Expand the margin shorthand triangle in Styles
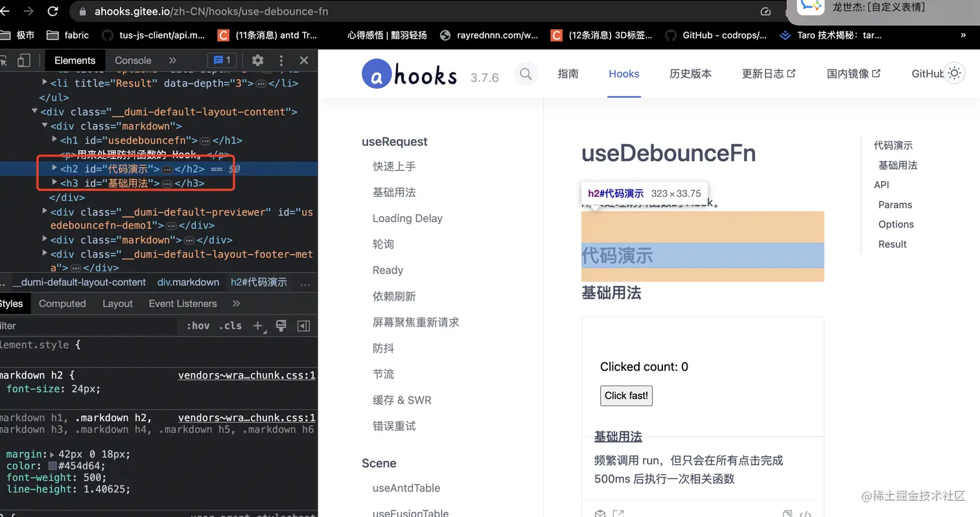 click(52, 455)
